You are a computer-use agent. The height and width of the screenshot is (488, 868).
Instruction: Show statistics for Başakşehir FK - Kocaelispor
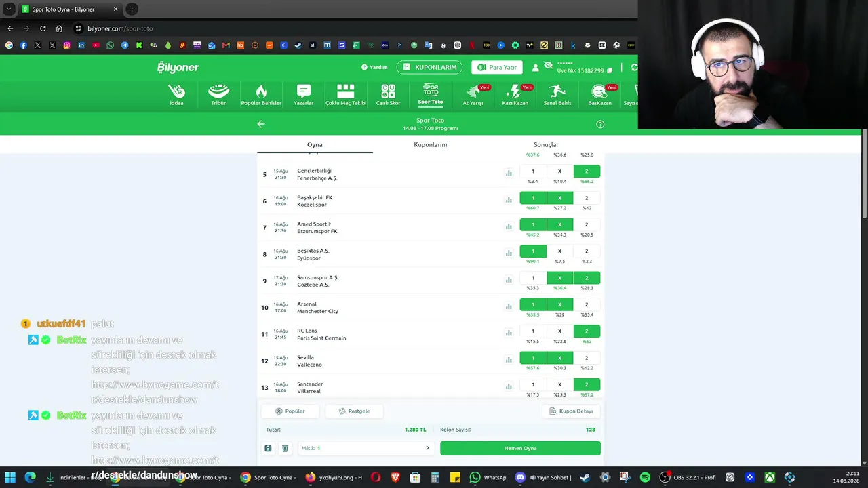pos(509,200)
